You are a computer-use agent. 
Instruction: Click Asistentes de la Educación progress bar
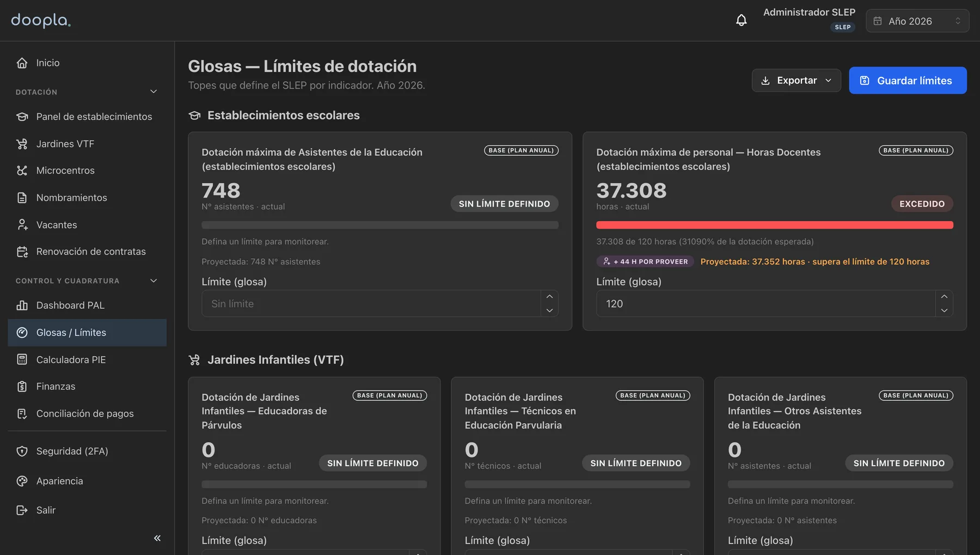[380, 225]
